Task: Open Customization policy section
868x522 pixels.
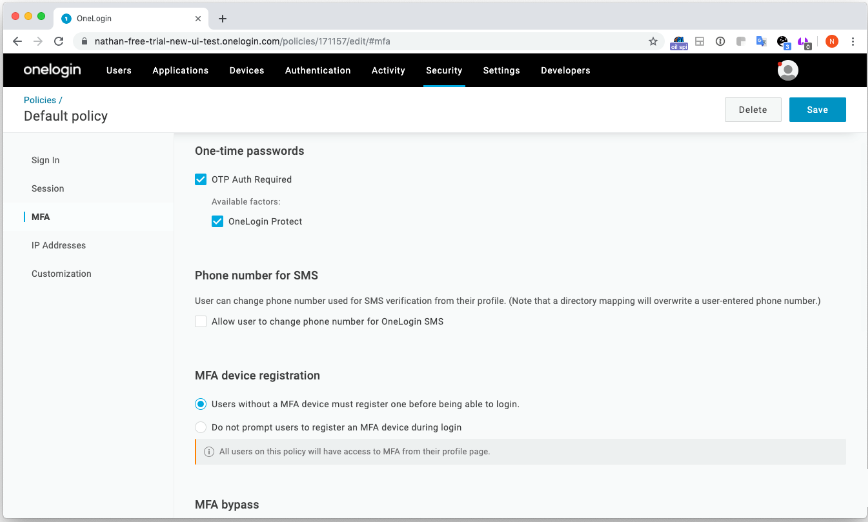Action: [61, 273]
